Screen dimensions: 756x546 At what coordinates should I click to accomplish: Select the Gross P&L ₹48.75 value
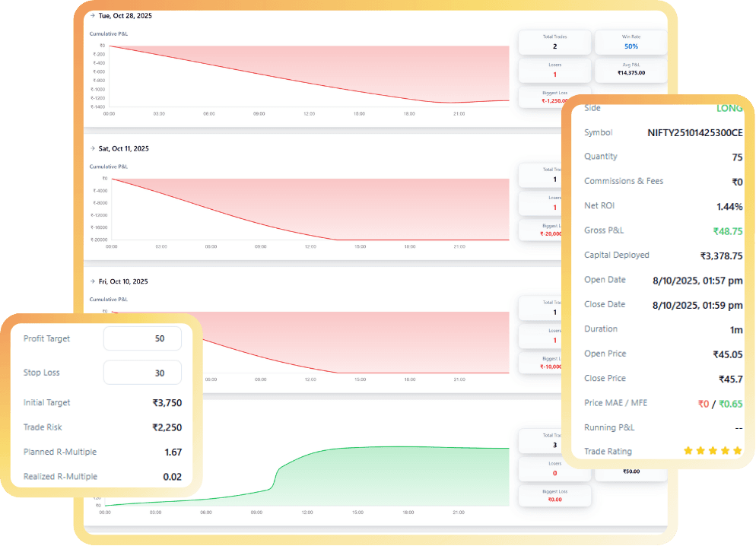pos(727,231)
